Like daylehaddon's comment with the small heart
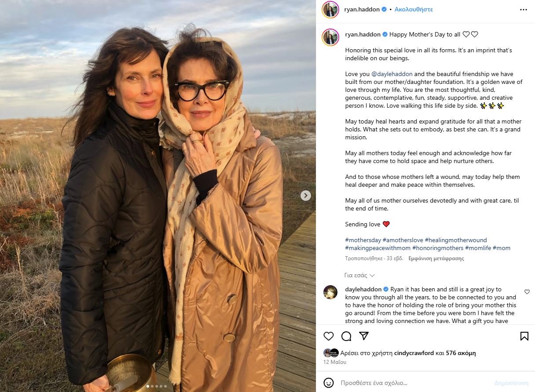Viewport: 535px width, 392px height. [x=527, y=292]
